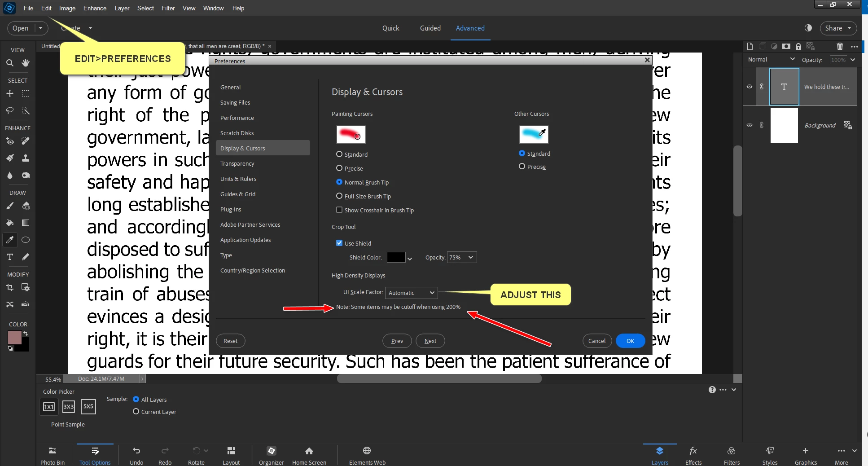Go to Prev preferences page
868x466 pixels.
(397, 341)
